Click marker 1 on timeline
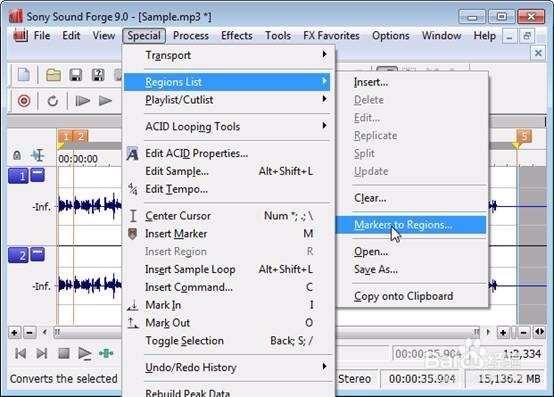Viewport: 554px width, 397px height. (x=66, y=136)
